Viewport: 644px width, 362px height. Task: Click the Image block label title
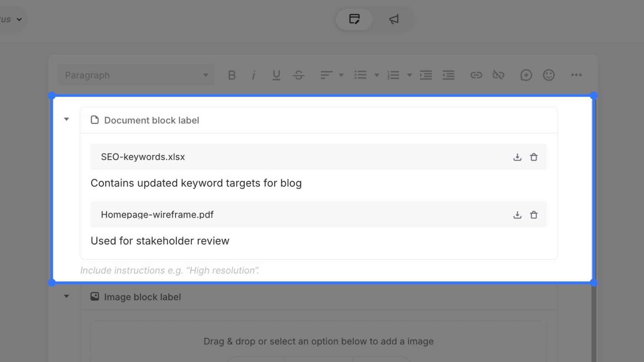(x=142, y=297)
